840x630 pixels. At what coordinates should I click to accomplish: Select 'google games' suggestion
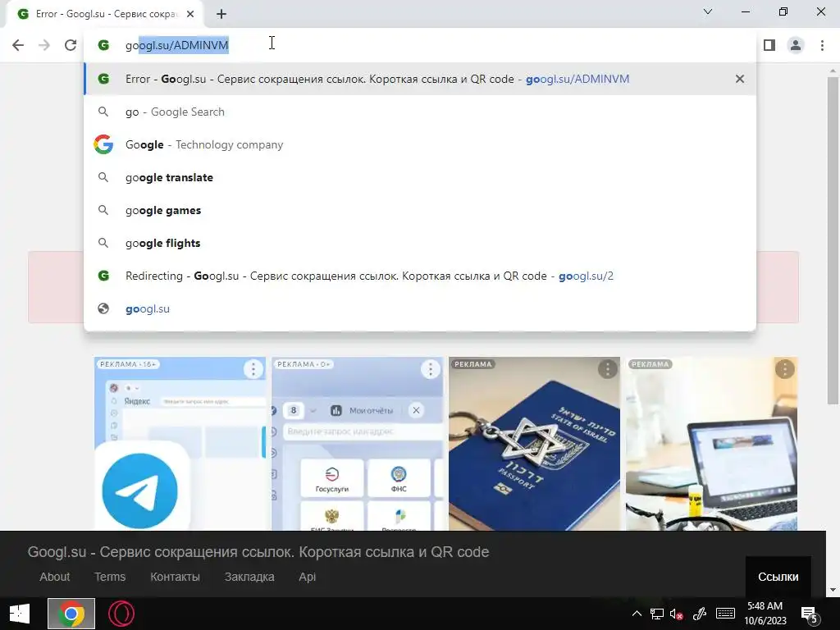point(420,210)
